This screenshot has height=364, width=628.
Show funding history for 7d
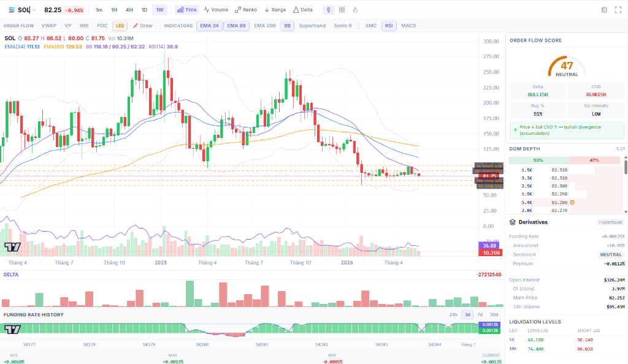[x=480, y=315]
